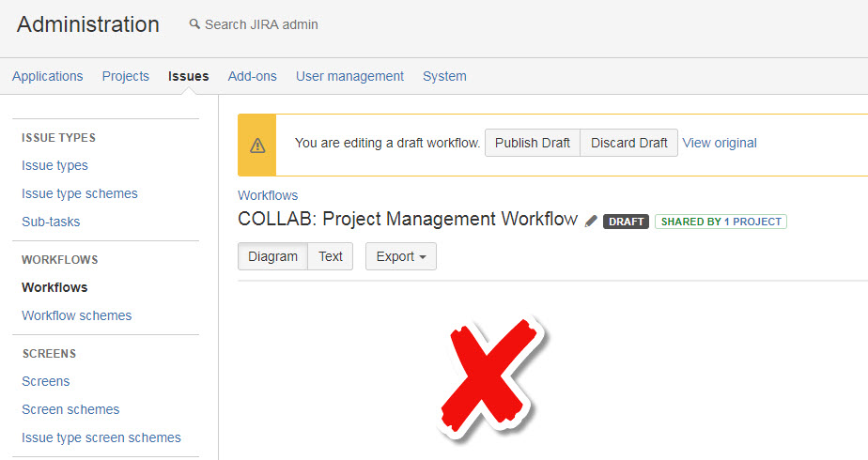Click the red X mark
The image size is (868, 460).
pyautogui.click(x=490, y=379)
